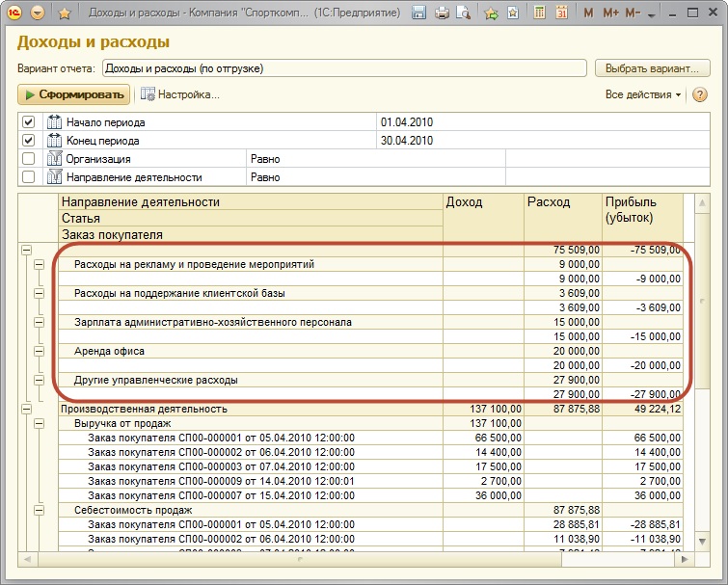Collapse the Выручка от продаж group
Screen dimensions: 728x585
(40, 423)
